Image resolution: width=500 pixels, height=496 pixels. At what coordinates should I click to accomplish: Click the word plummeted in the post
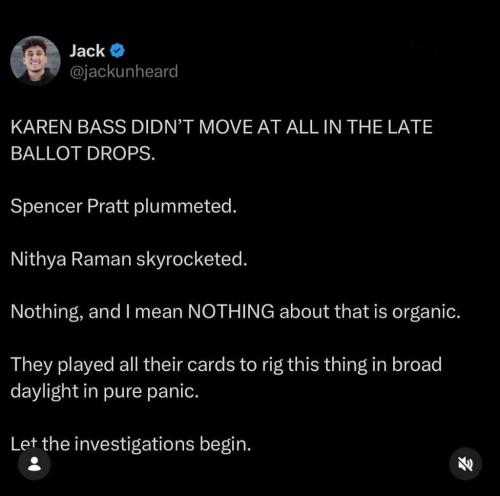point(185,206)
